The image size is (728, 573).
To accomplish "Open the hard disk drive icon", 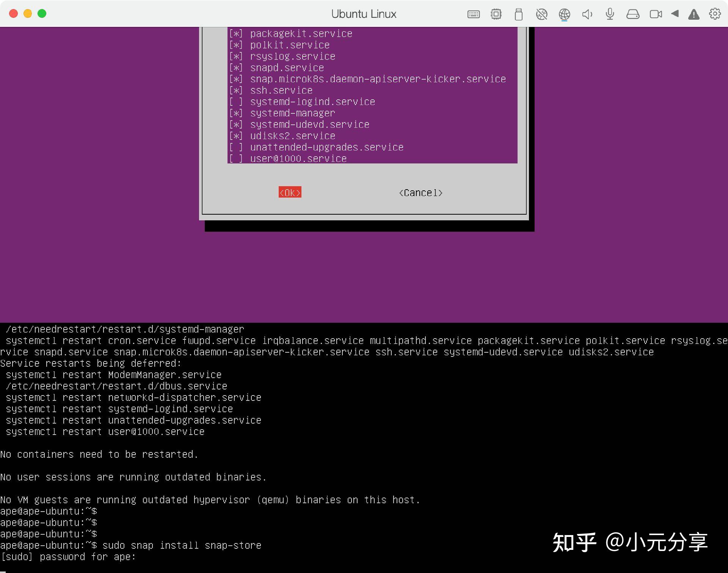I will tap(633, 14).
